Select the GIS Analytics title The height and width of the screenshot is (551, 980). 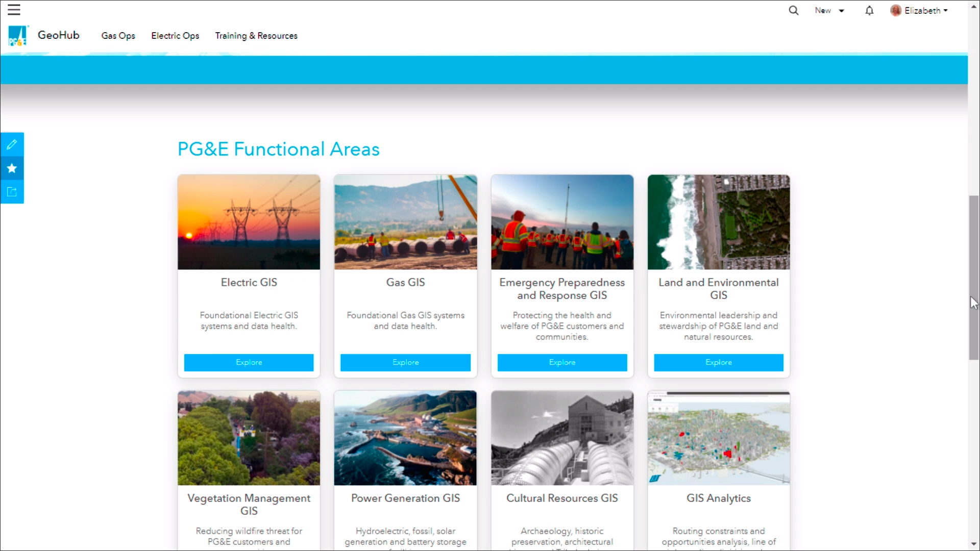click(x=719, y=498)
